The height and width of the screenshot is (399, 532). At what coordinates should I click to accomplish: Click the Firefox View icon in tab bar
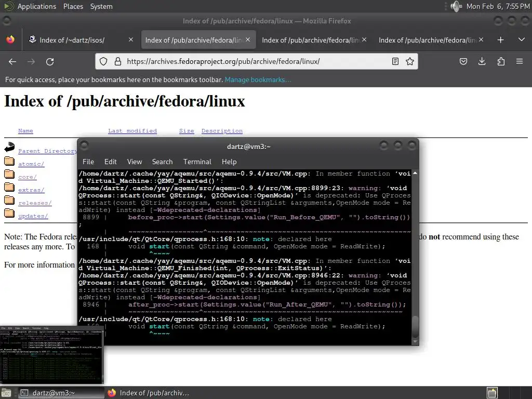(10, 39)
